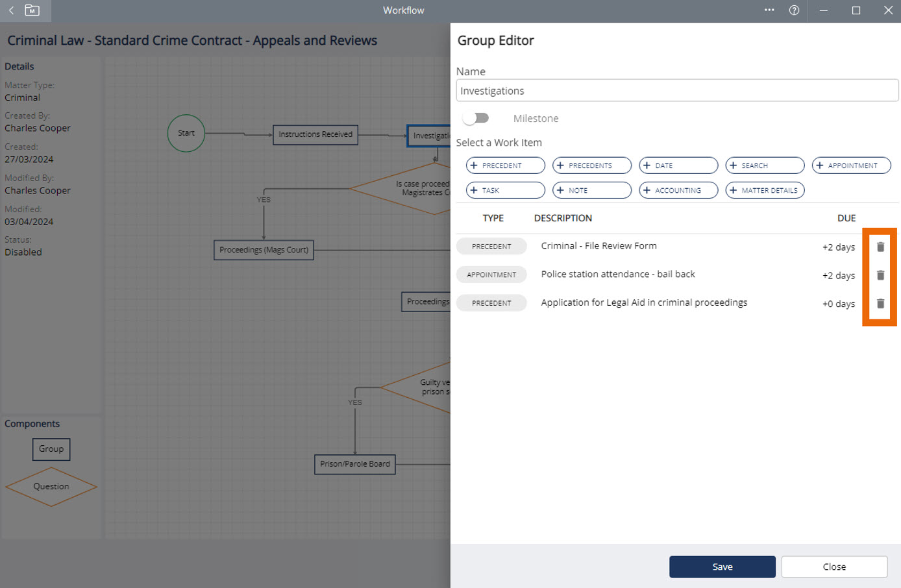Delete the Police station attendance appointment
Viewport: 901px width, 588px height.
coord(880,275)
